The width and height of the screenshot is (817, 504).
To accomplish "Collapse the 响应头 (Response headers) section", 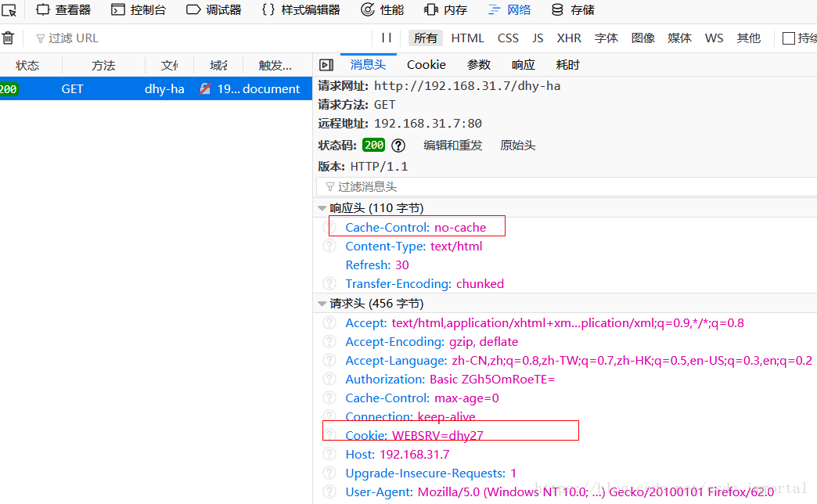I will tap(322, 208).
